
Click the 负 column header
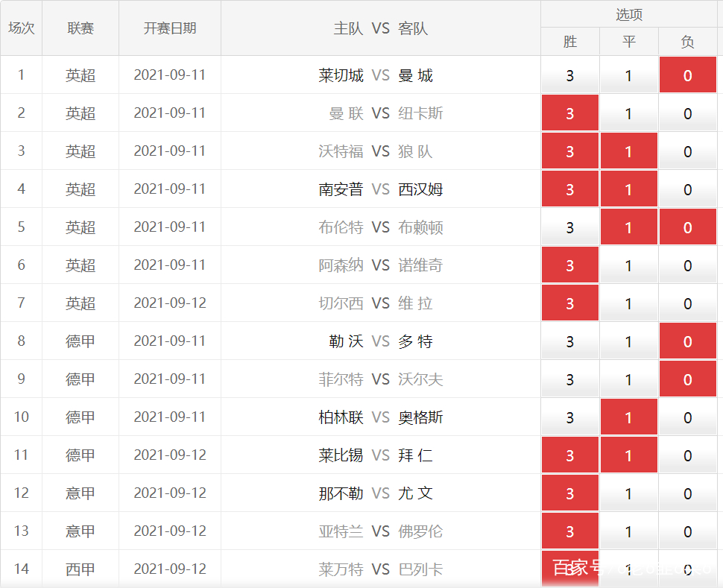(x=687, y=42)
